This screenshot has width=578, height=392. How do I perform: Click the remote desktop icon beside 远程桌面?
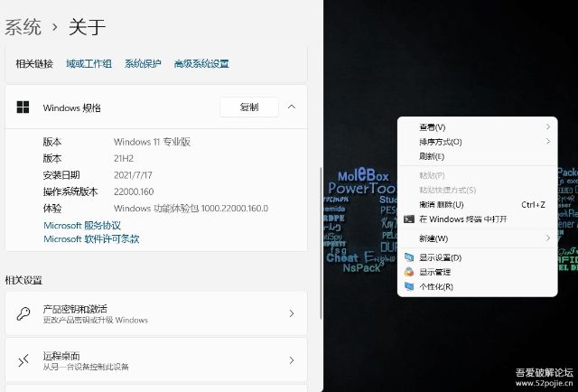pos(23,360)
